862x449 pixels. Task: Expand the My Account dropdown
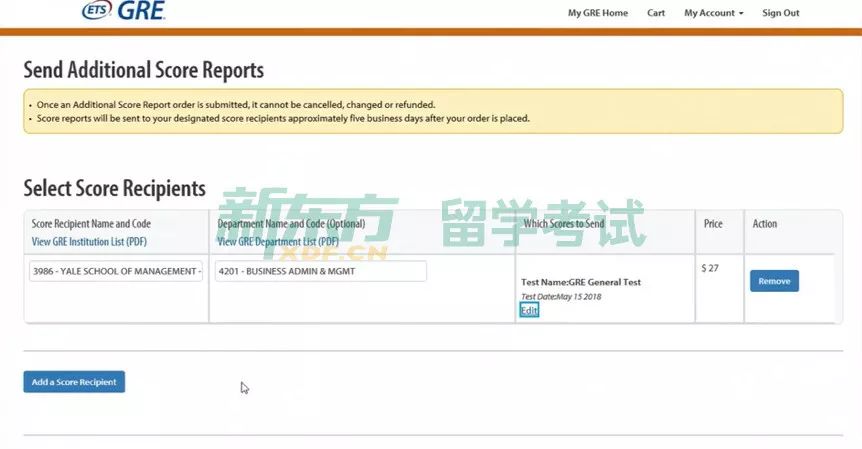coord(714,13)
